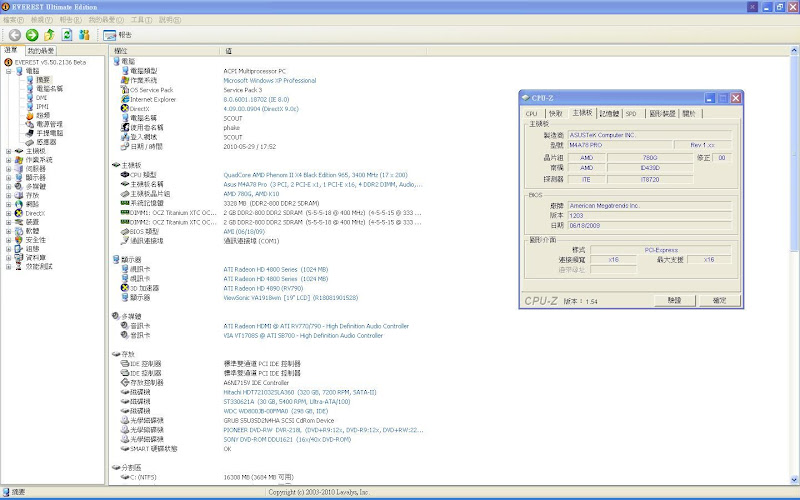This screenshot has width=800, height=500.
Task: Open the 關於 (About) tab in CPU-Z
Action: tap(689, 113)
